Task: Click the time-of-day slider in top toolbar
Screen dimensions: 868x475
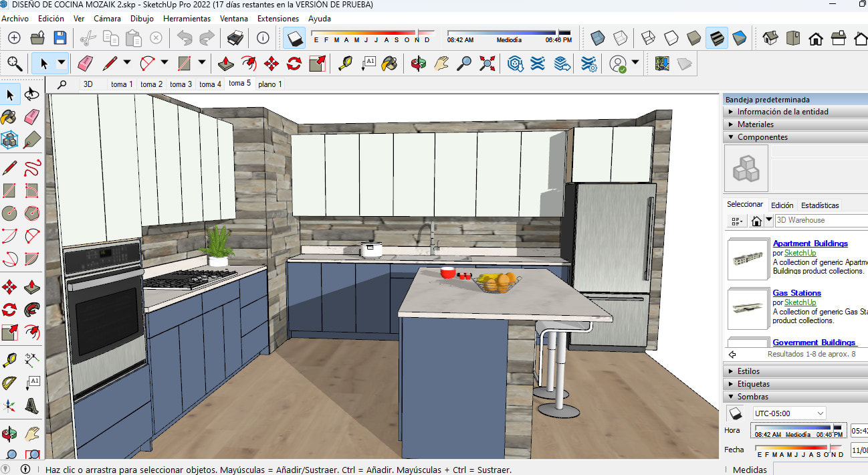Action: [x=509, y=33]
